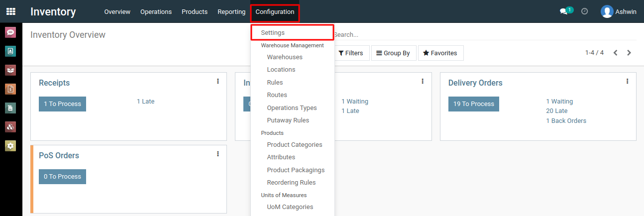Open the document icon app in sidebar
Image resolution: width=644 pixels, height=216 pixels.
[10, 108]
